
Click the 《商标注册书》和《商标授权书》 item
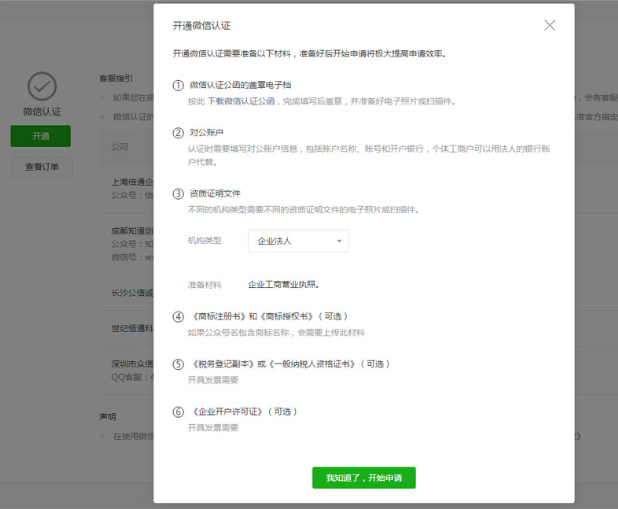point(270,316)
